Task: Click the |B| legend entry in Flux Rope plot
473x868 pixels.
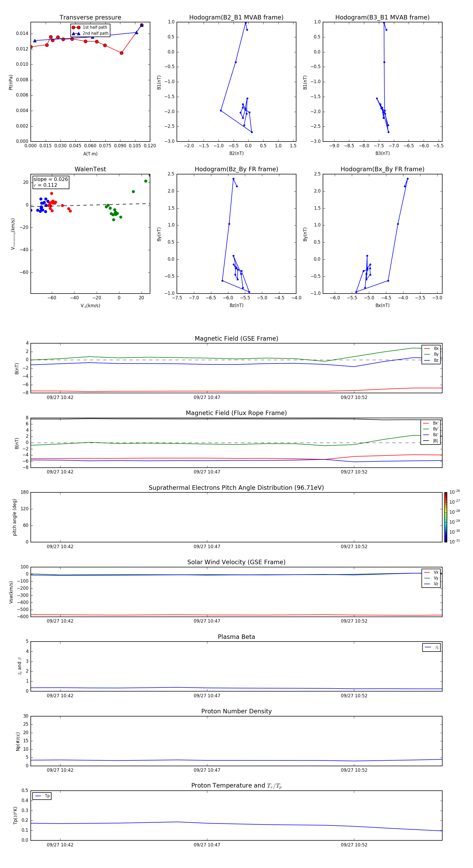Action: click(x=431, y=441)
